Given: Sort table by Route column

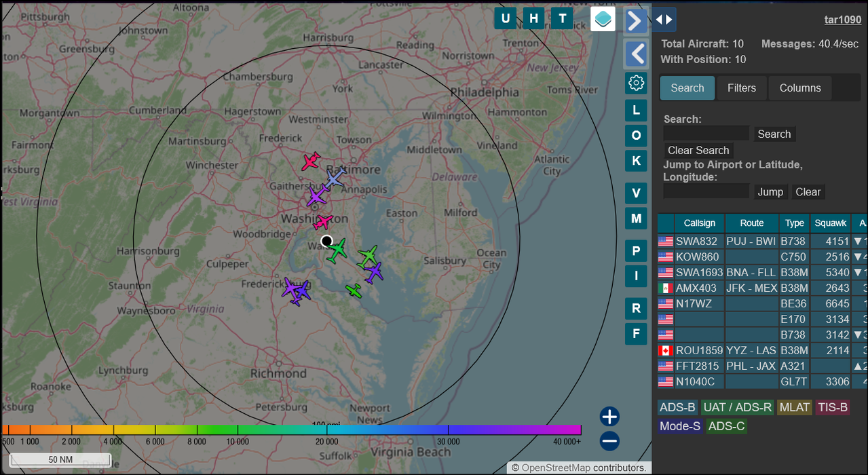Looking at the screenshot, I should click(x=751, y=223).
